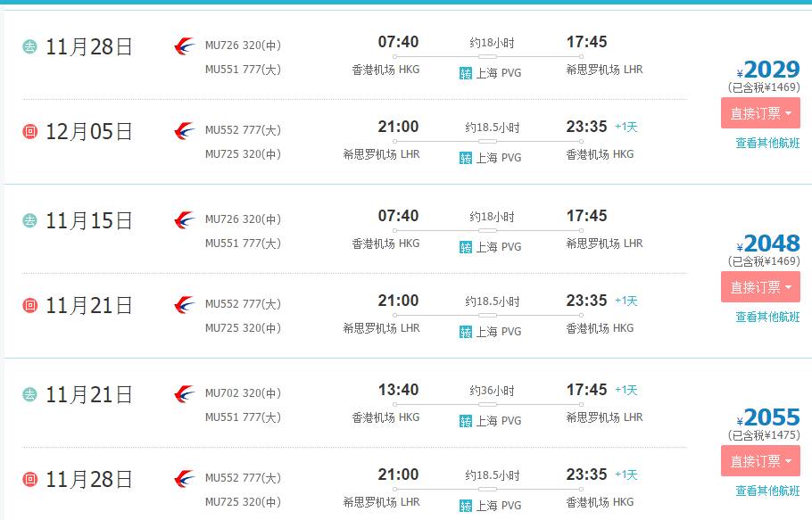Open the 直接订票 dropdown for the ¥2029 fare

click(x=760, y=113)
